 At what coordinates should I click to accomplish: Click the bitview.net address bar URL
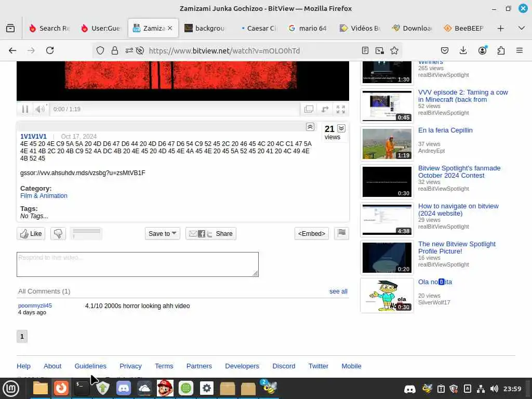pyautogui.click(x=224, y=51)
